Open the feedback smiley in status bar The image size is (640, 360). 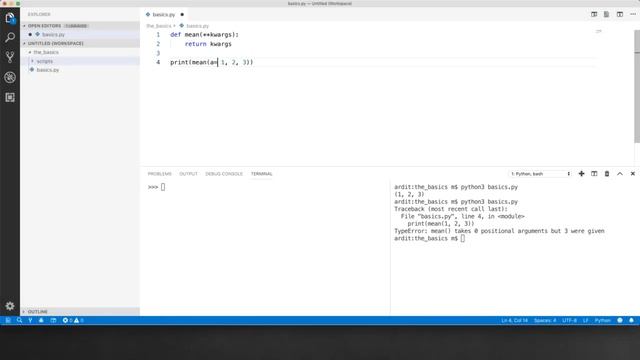click(620, 320)
